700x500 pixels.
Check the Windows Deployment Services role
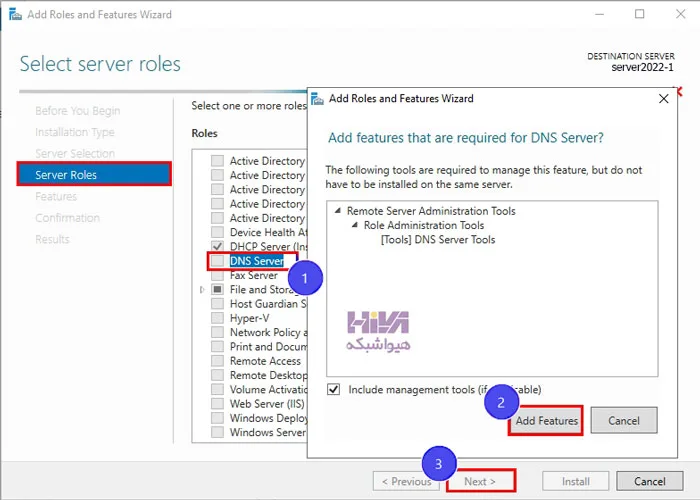(217, 418)
